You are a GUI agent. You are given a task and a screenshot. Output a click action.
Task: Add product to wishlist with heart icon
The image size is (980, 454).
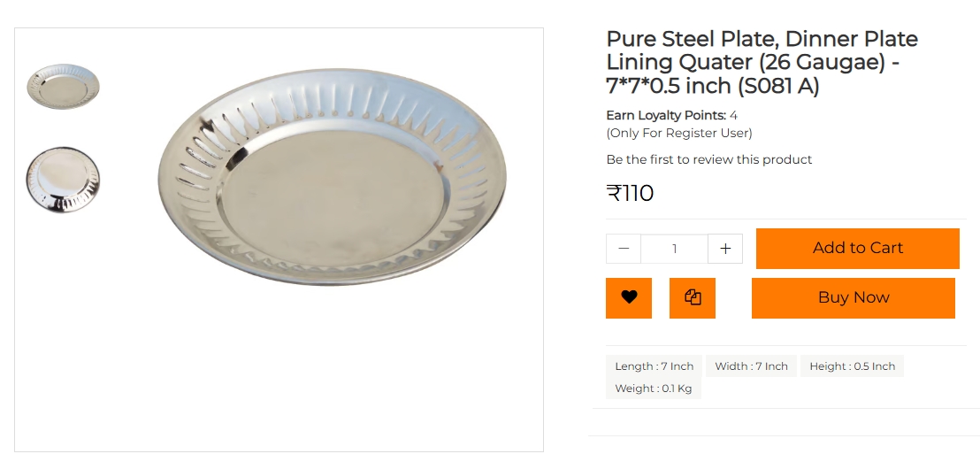[x=629, y=298]
